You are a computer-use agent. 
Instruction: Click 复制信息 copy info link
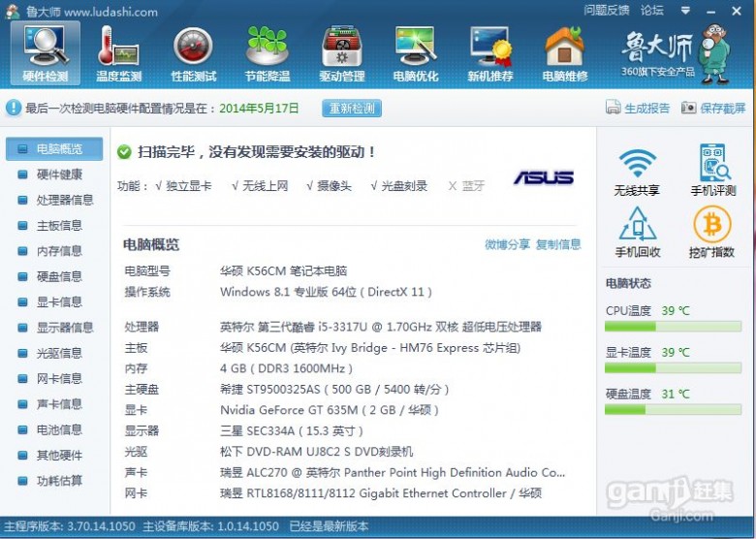click(x=558, y=244)
